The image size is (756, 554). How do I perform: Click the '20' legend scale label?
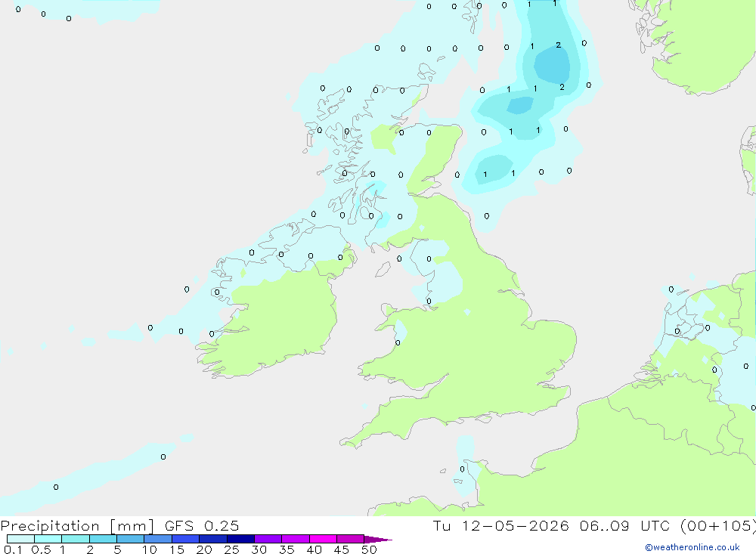204,549
